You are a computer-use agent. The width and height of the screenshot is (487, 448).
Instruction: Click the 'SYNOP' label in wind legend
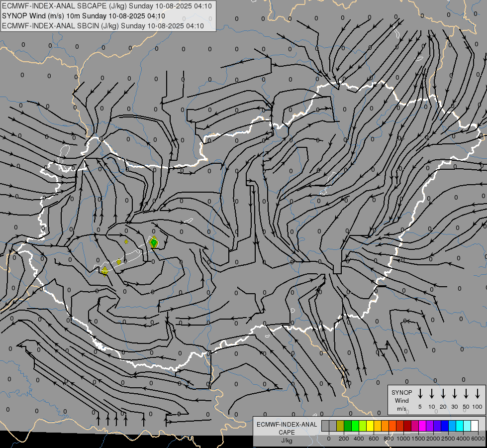click(401, 392)
